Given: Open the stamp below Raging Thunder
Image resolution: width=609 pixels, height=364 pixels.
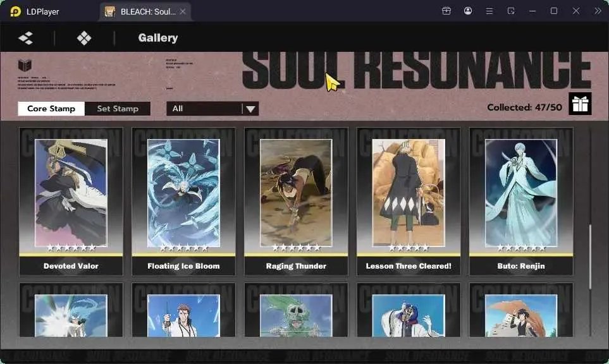Looking at the screenshot, I should point(296,310).
